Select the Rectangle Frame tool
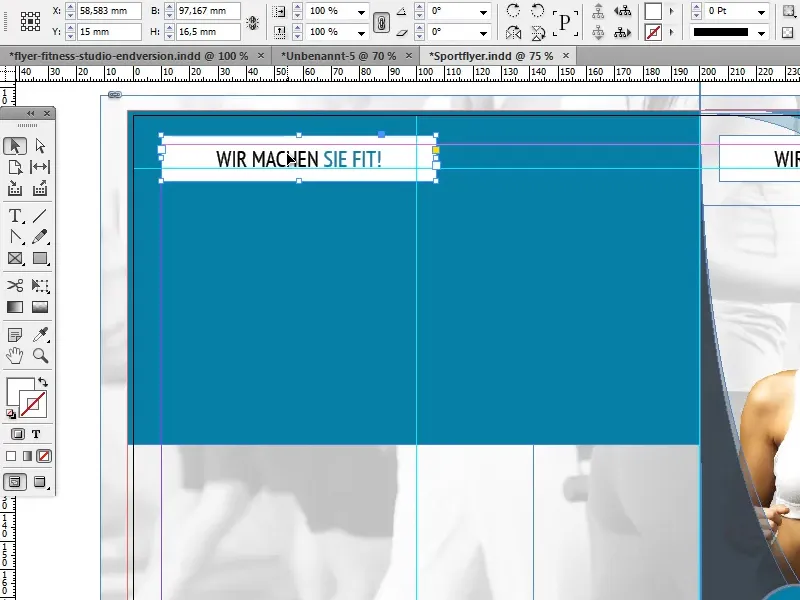Image resolution: width=800 pixels, height=600 pixels. (x=15, y=258)
